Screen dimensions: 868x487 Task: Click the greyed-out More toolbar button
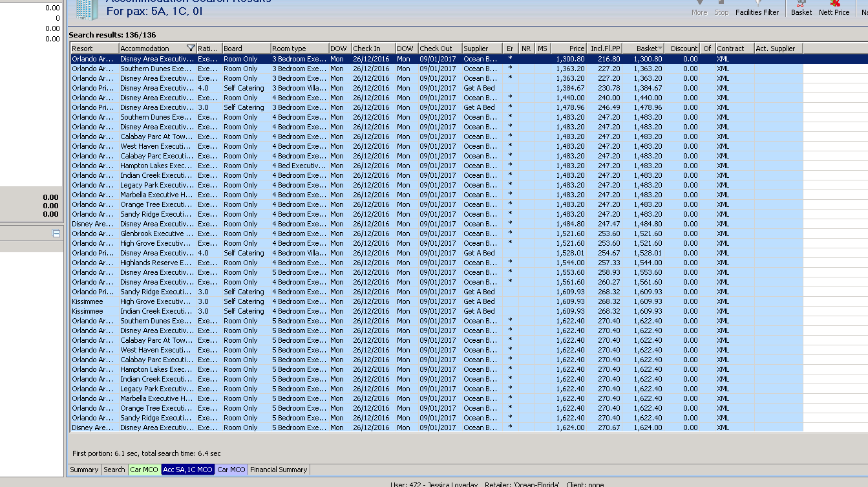[699, 8]
